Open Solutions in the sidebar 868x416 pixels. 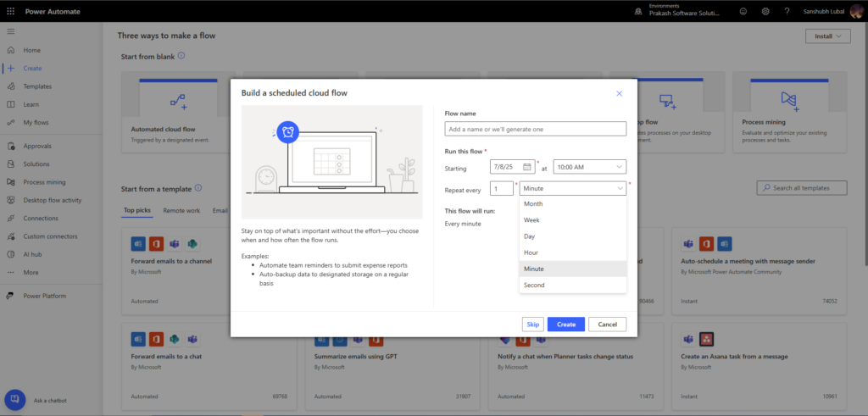coord(36,164)
